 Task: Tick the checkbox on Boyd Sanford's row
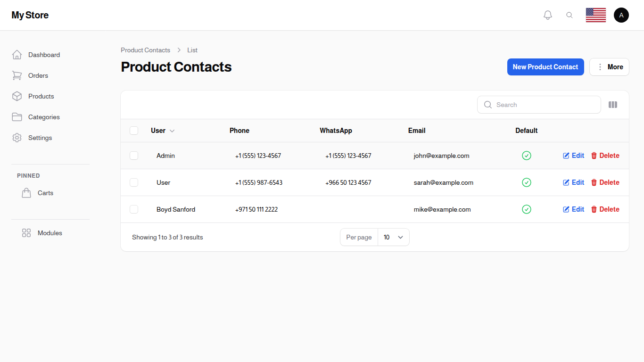point(134,209)
